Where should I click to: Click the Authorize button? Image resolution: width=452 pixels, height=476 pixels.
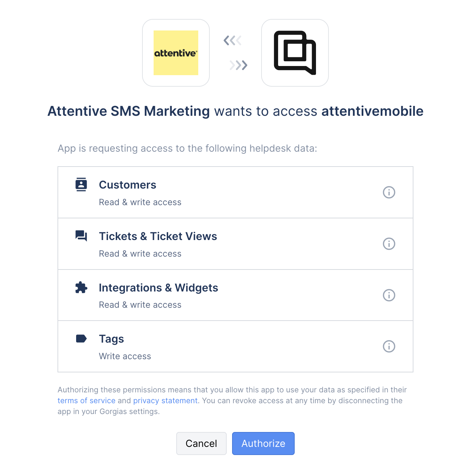click(x=263, y=443)
